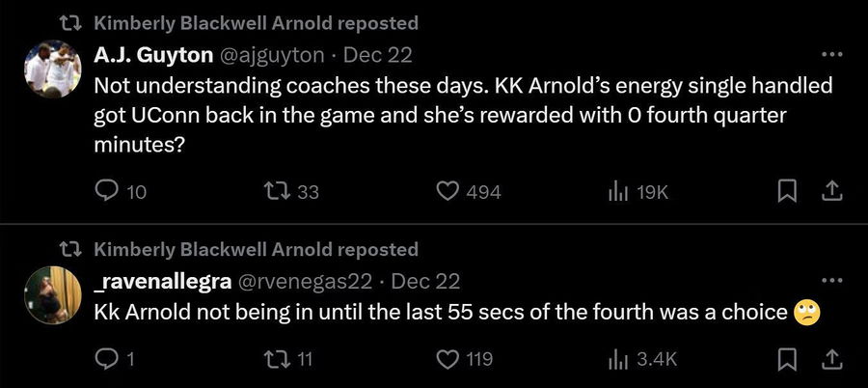Like A.J. Guyton's tweet
Screen dimensions: 868x388
(447, 192)
